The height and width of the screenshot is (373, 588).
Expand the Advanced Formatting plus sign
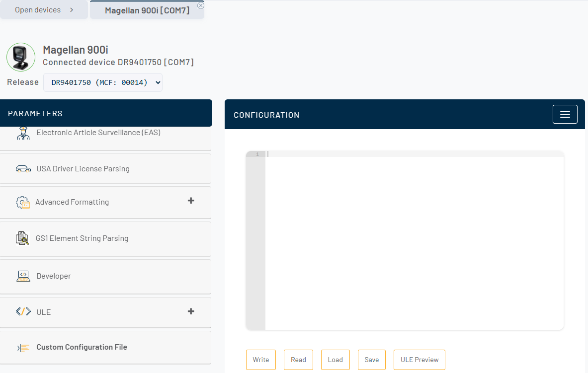pyautogui.click(x=191, y=201)
